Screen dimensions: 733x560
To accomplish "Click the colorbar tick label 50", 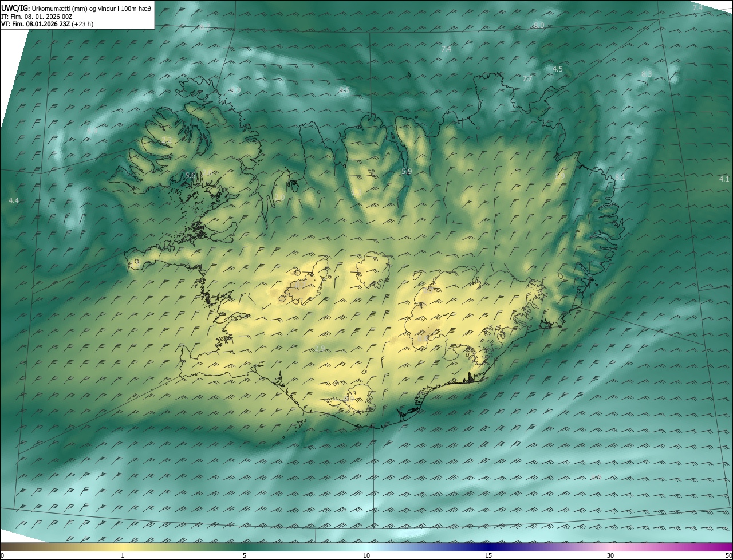I will point(729,556).
